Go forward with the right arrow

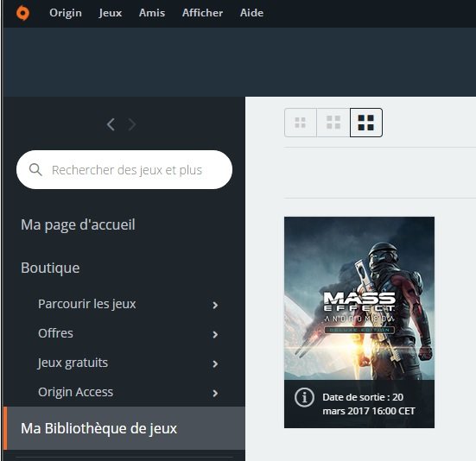pos(132,124)
